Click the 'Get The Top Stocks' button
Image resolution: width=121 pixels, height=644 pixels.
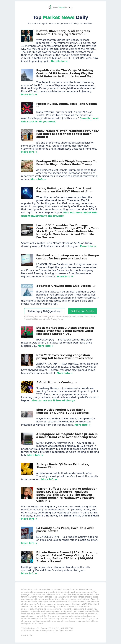(82, 311)
